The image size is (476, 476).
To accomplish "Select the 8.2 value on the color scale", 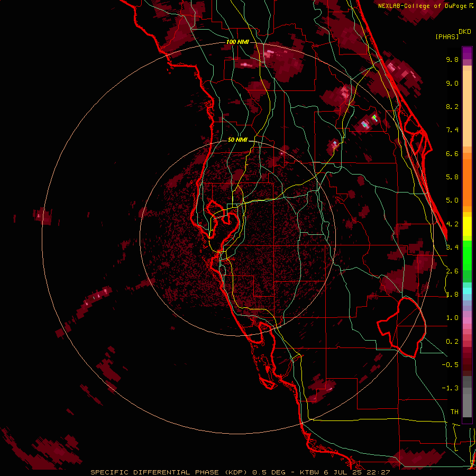I will coord(452,106).
